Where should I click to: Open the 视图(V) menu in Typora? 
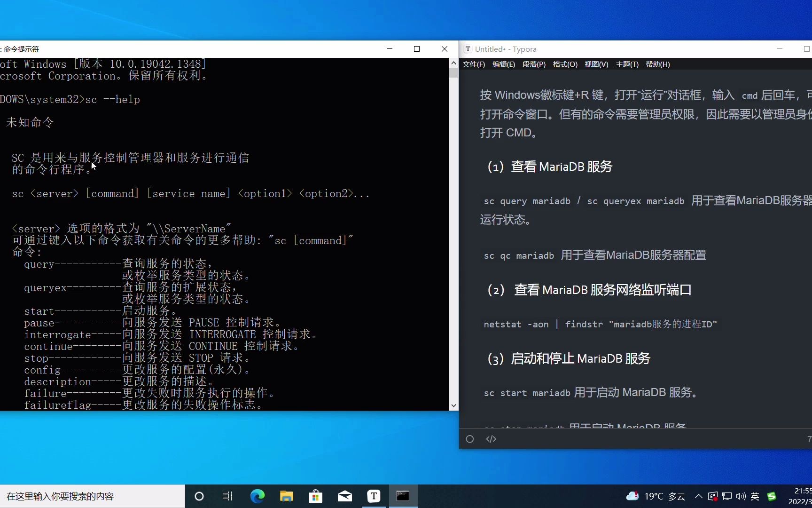pyautogui.click(x=596, y=64)
